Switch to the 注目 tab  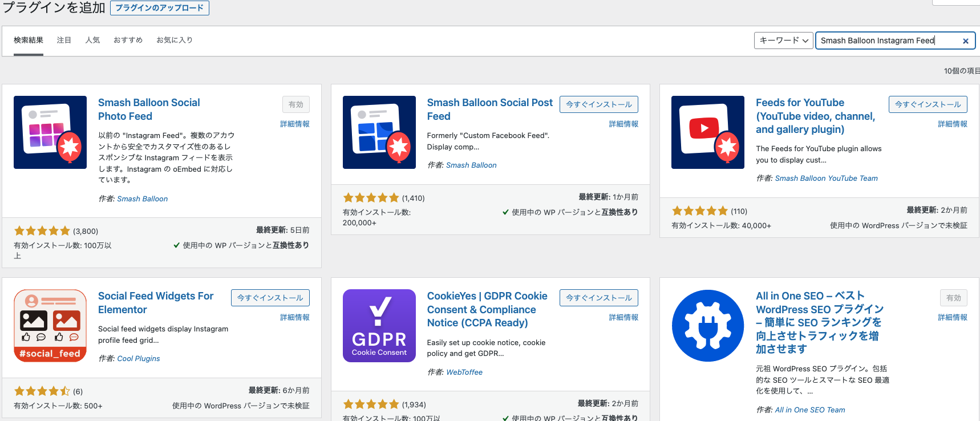point(64,41)
